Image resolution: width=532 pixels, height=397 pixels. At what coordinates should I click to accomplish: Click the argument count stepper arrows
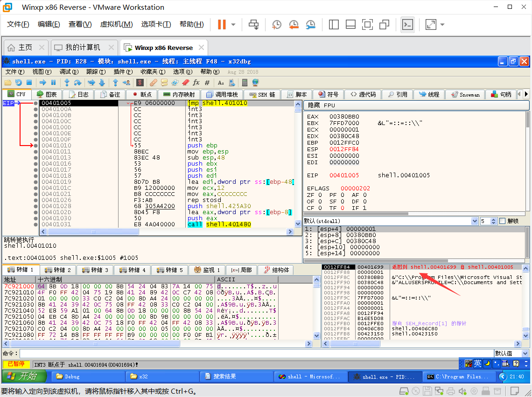[x=494, y=221]
